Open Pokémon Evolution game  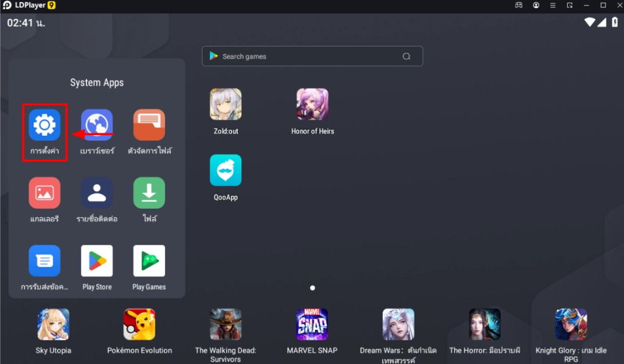pos(140,324)
